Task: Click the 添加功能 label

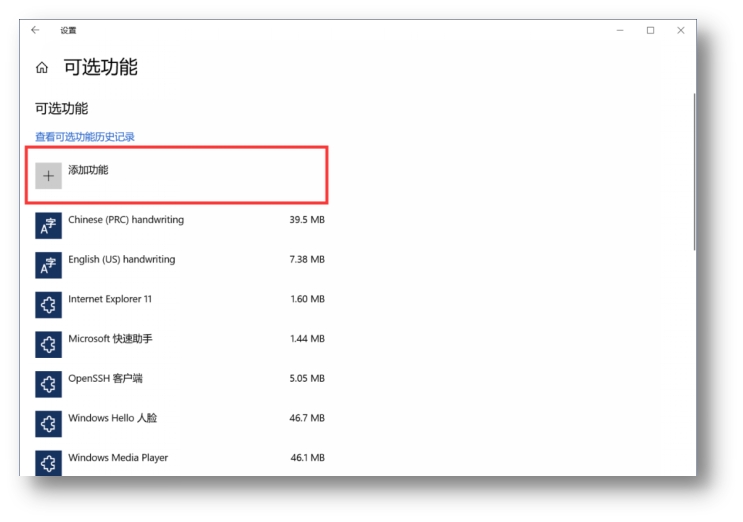Action: coord(88,170)
